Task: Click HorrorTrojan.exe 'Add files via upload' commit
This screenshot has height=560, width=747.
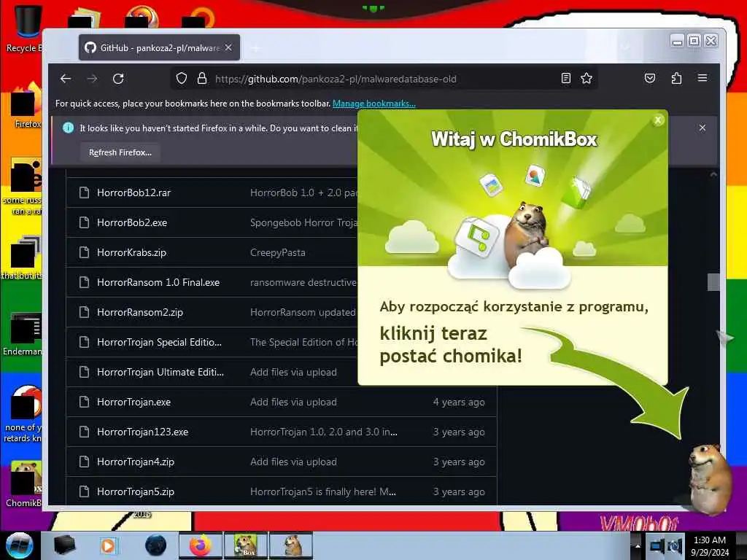Action: point(293,402)
